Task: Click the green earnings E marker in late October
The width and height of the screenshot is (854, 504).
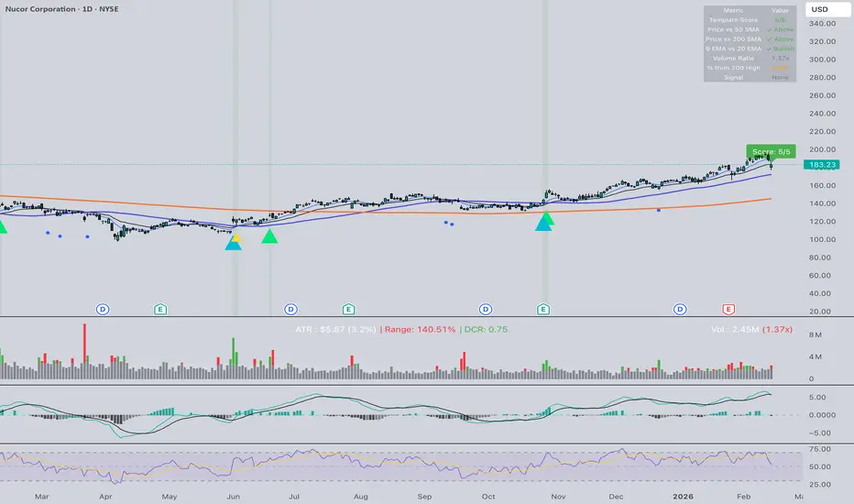Action: 543,310
